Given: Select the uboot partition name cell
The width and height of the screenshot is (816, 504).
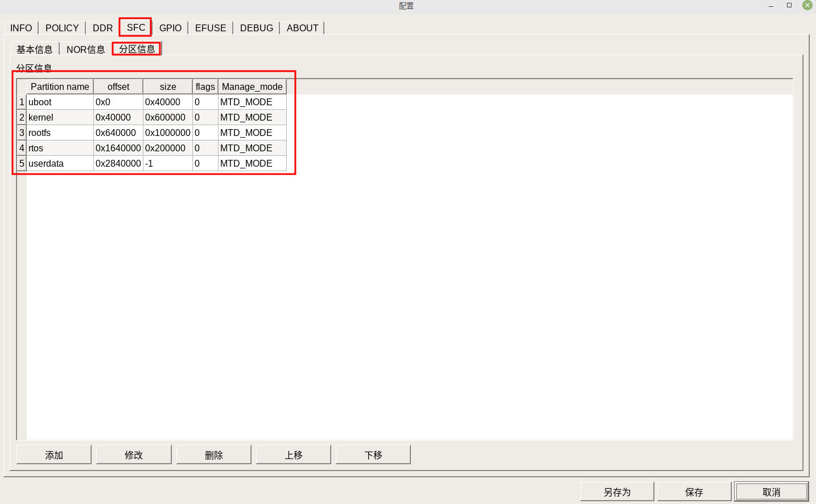Looking at the screenshot, I should pyautogui.click(x=60, y=102).
